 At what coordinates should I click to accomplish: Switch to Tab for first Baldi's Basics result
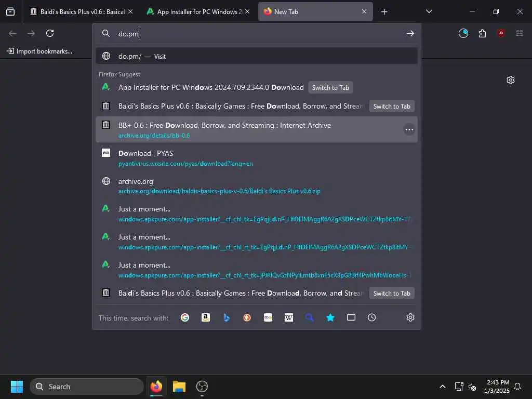click(392, 106)
